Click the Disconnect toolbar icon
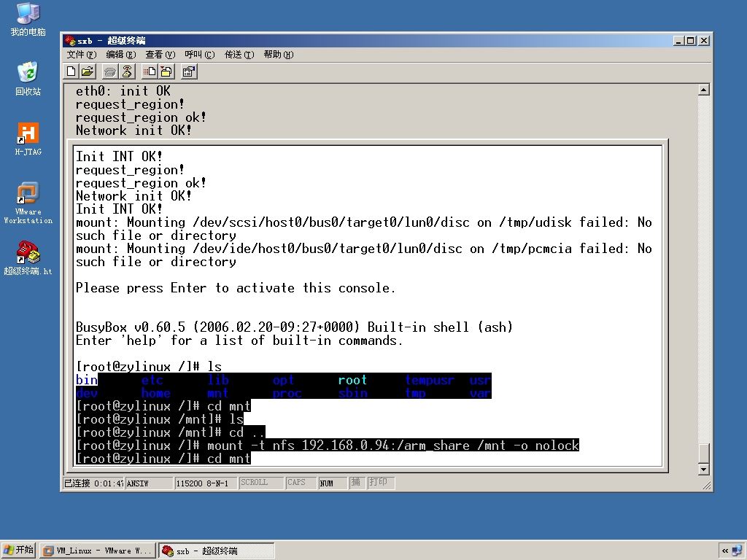Screen dimensions: 747x560 tap(127, 72)
